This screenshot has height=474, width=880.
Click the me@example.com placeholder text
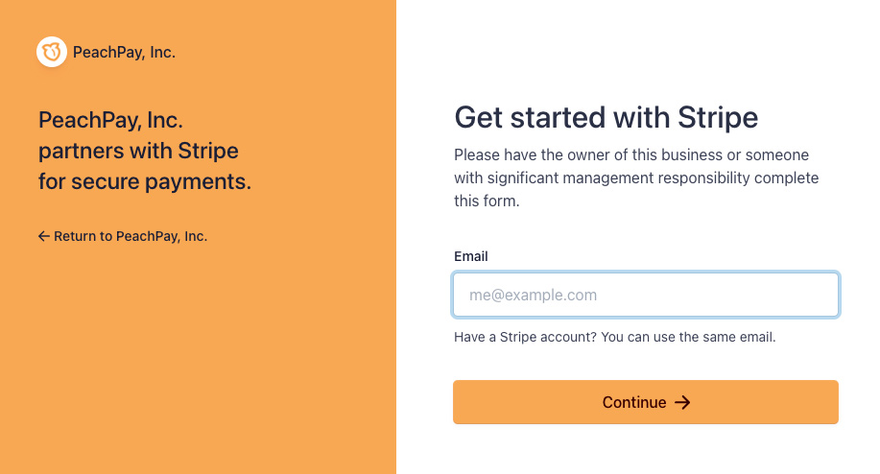533,295
